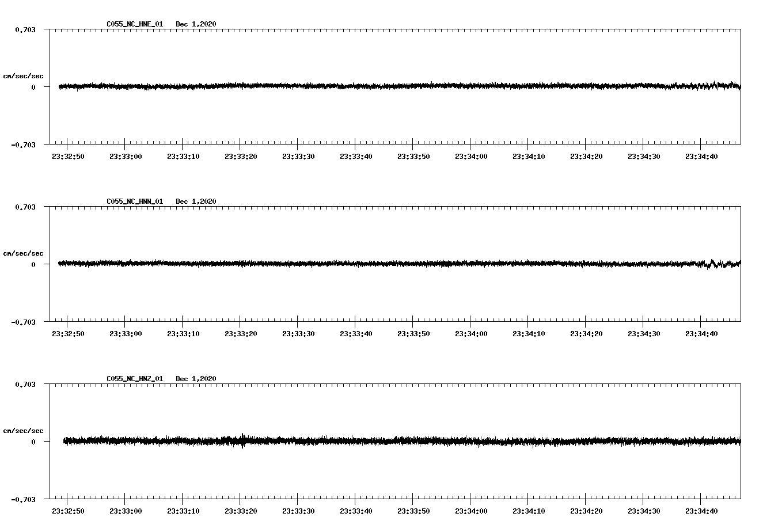
Task: Click the Dec 1,2020 date on bottom plot
Action: [196, 378]
